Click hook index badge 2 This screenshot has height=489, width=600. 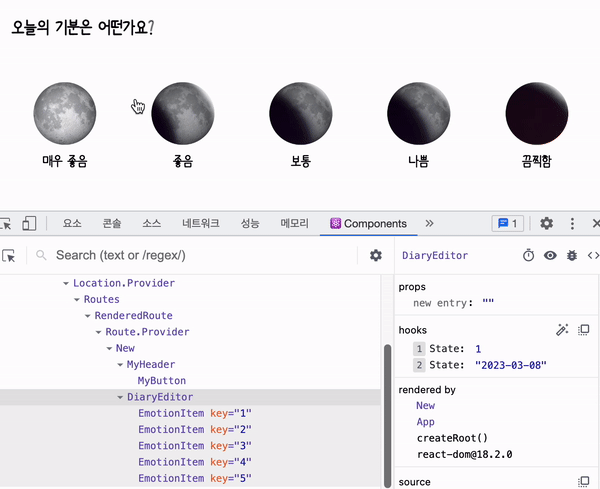coord(419,365)
